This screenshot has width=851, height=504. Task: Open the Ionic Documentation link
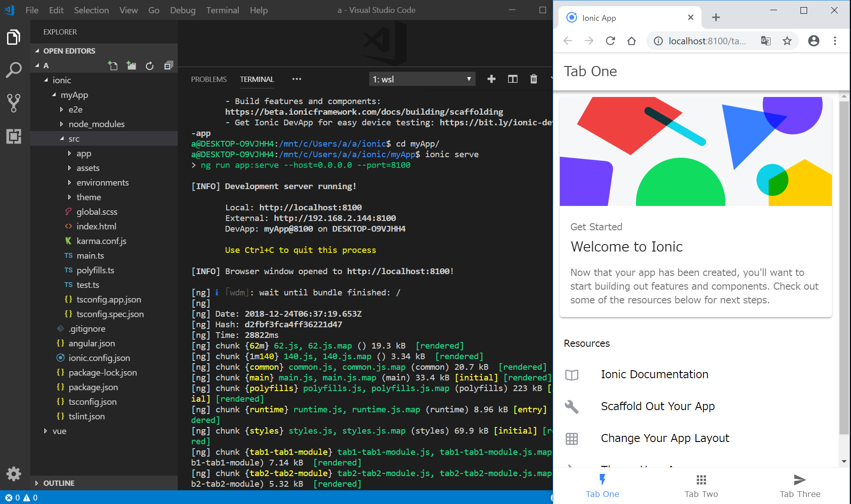tap(654, 374)
